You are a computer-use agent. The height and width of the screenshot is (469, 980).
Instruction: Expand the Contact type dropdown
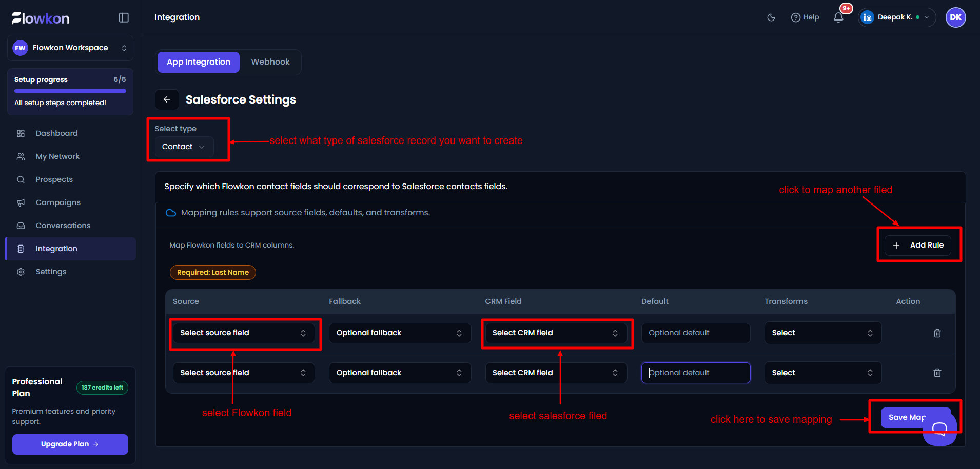184,147
